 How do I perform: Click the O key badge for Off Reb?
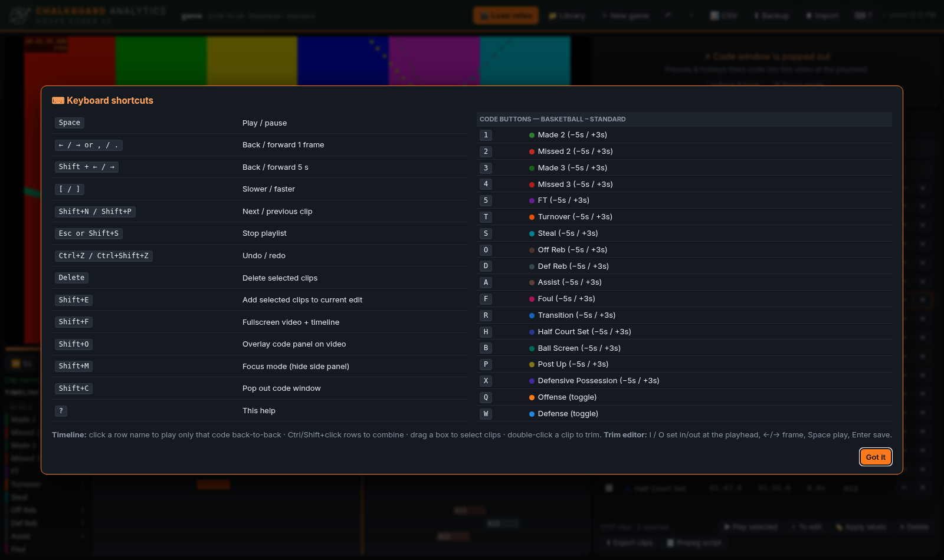click(x=486, y=250)
